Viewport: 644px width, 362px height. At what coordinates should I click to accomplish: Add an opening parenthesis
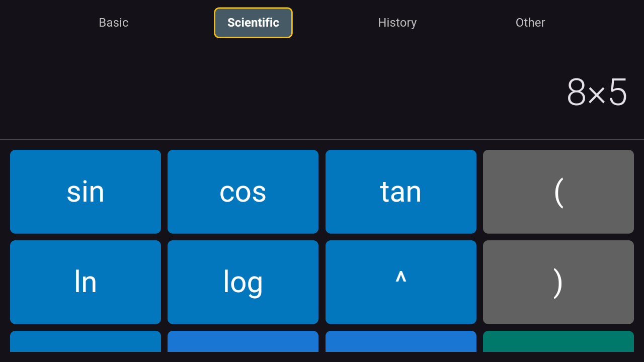[x=558, y=192]
